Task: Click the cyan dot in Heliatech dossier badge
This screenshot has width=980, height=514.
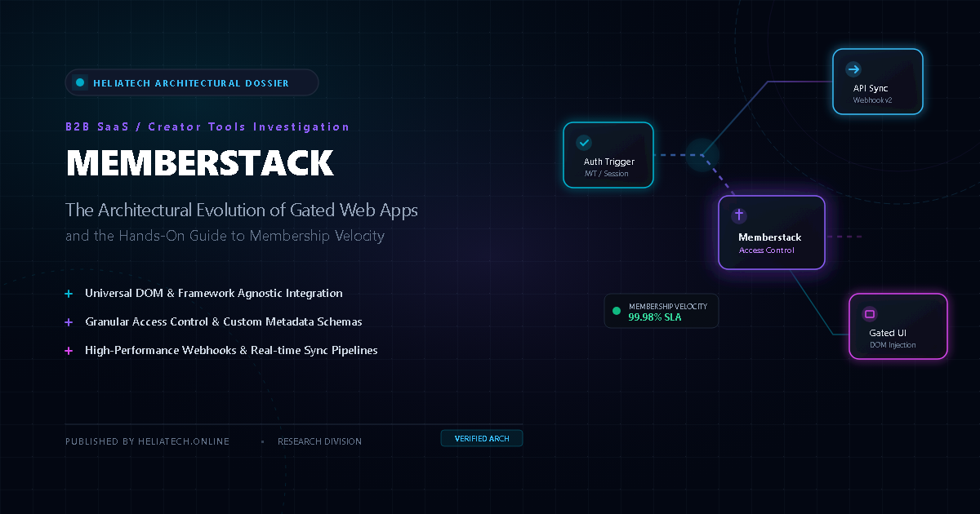Action: pos(80,82)
